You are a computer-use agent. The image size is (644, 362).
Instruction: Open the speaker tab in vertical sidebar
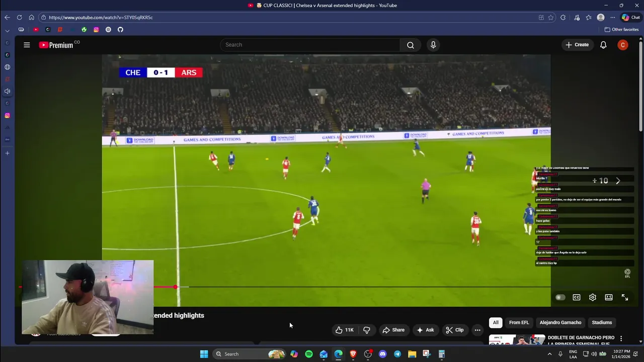(x=7, y=91)
